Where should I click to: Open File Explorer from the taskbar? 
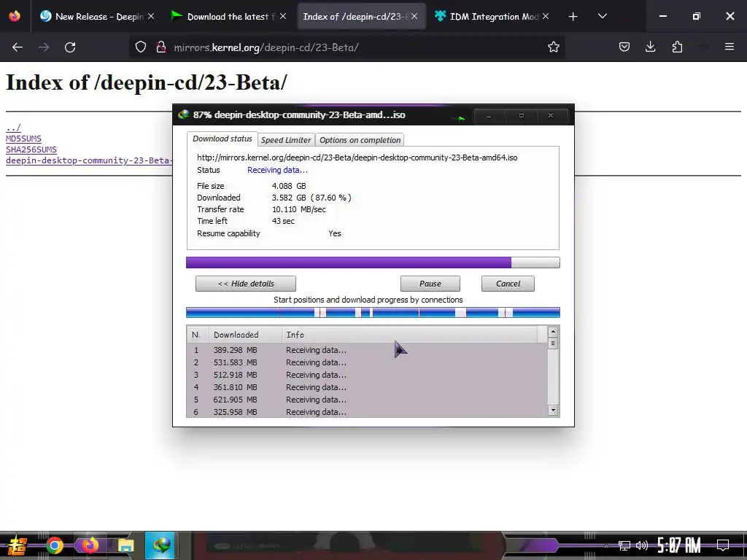[x=125, y=545]
